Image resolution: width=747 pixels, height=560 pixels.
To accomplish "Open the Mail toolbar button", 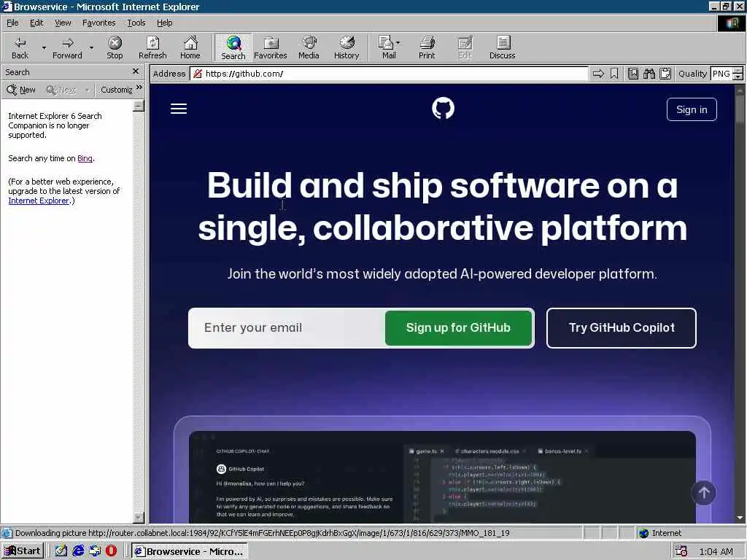I will tap(387, 47).
